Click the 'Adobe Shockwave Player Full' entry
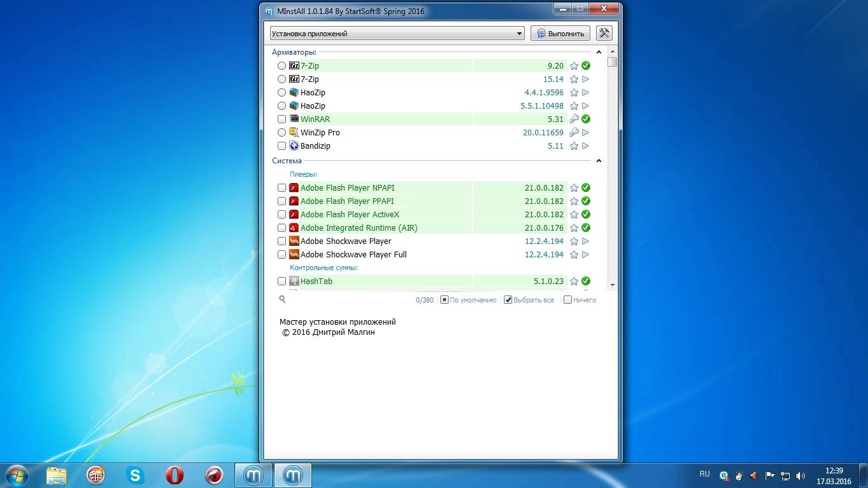The width and height of the screenshot is (868, 488). [353, 254]
